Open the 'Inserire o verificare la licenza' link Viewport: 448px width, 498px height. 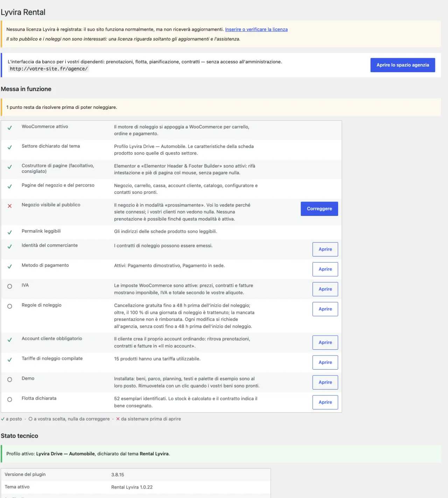tap(256, 29)
